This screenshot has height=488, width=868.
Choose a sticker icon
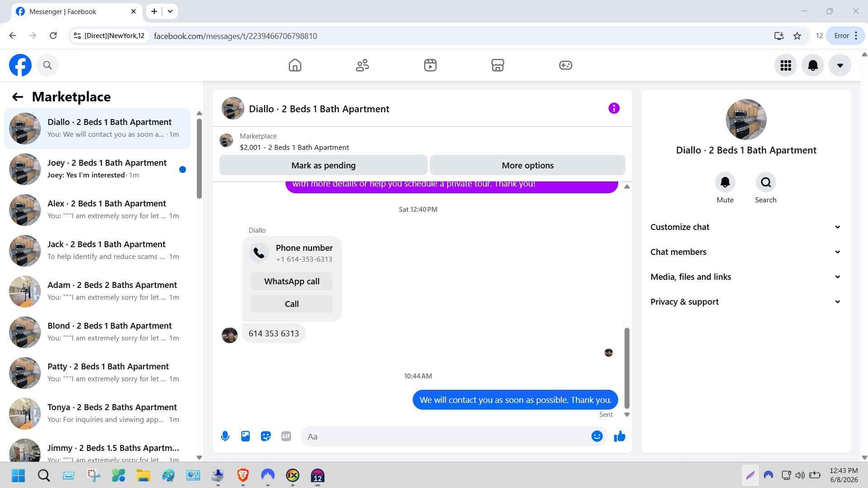pos(266,436)
